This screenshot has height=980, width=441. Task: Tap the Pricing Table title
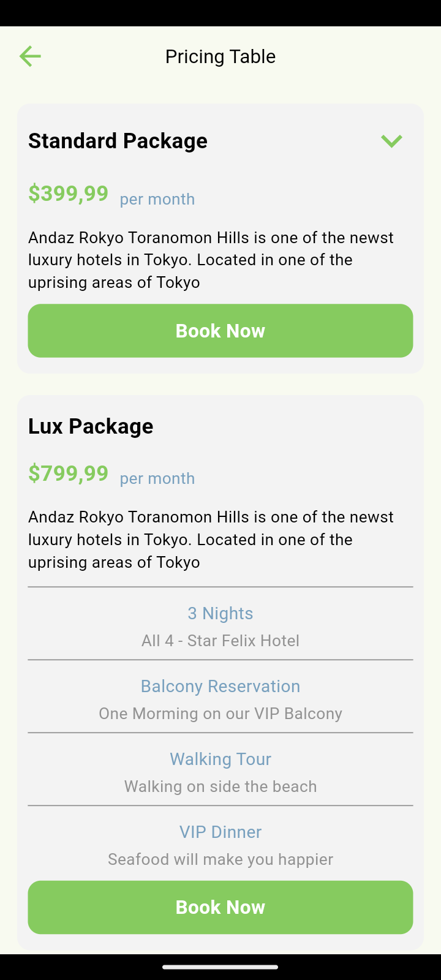click(220, 56)
